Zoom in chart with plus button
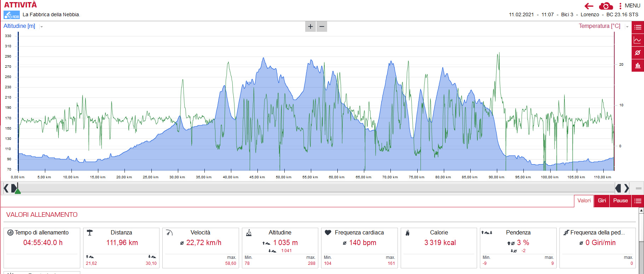The image size is (644, 274). pos(311,26)
